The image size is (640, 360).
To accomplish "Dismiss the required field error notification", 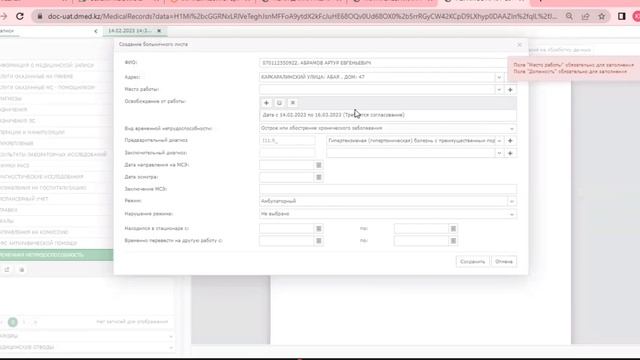I will 573,69.
